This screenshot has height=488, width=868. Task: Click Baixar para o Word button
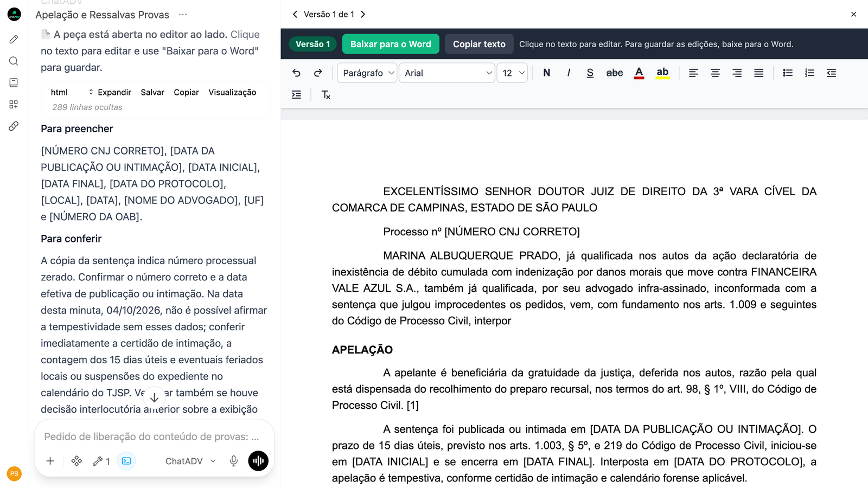pos(391,44)
